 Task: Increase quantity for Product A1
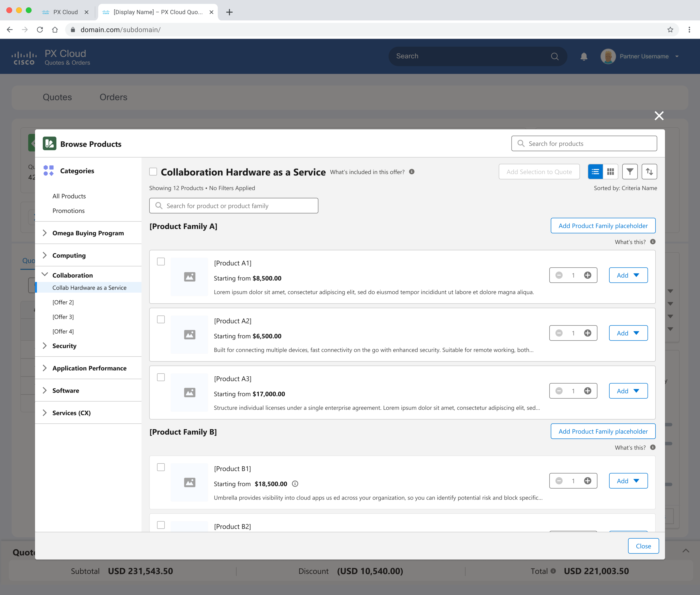[x=587, y=275]
